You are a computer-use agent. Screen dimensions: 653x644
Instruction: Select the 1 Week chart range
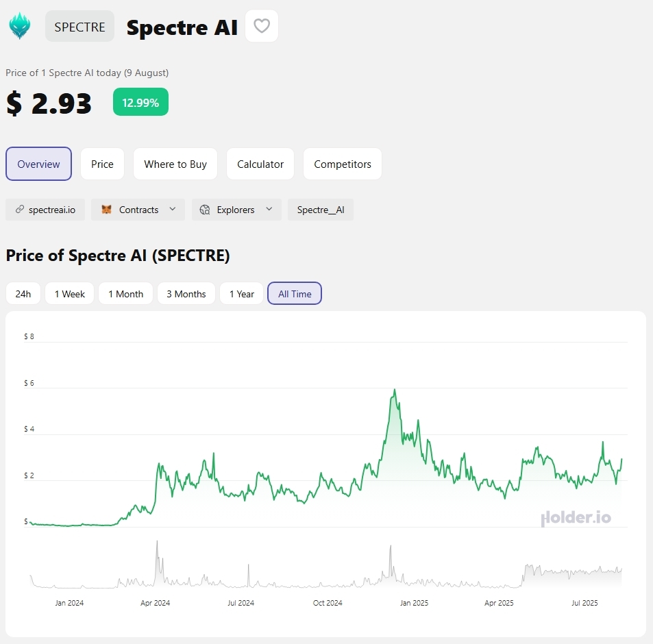(69, 293)
